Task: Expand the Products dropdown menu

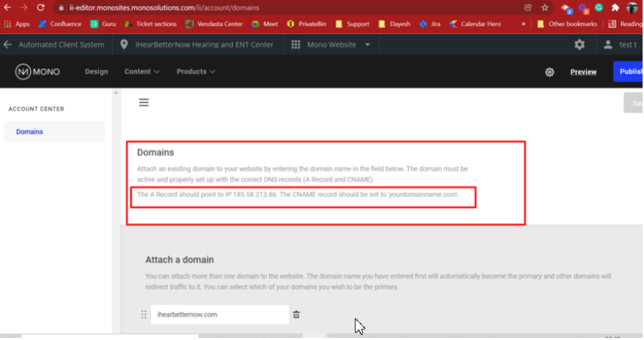Action: 195,72
